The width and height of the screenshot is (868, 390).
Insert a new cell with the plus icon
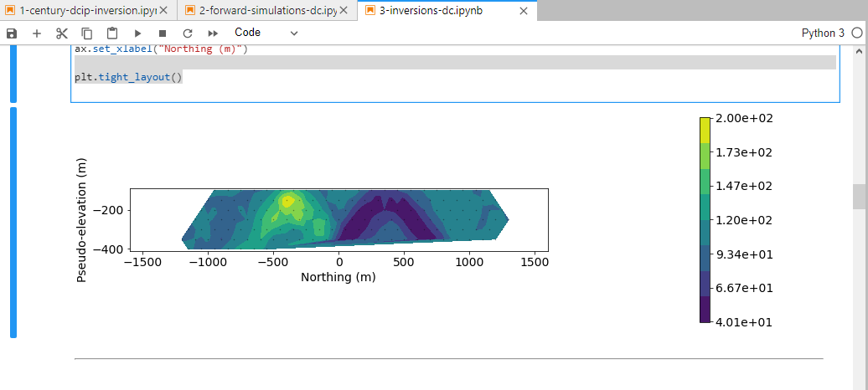[37, 33]
